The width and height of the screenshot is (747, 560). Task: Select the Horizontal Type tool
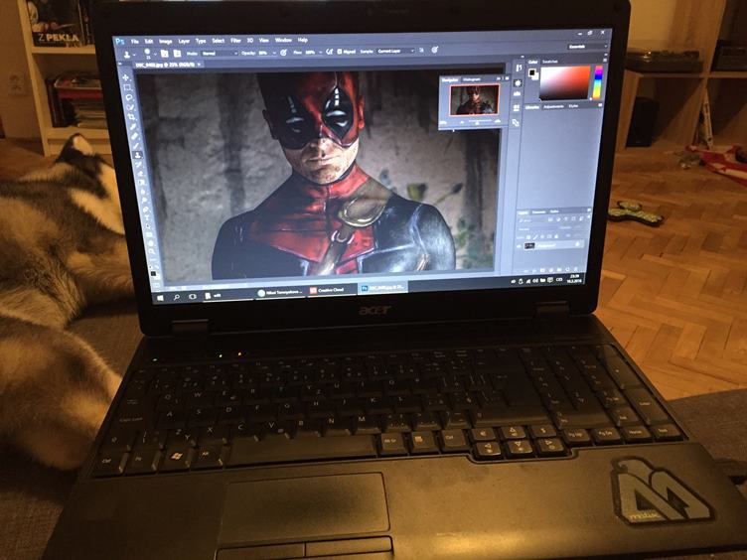pos(147,218)
